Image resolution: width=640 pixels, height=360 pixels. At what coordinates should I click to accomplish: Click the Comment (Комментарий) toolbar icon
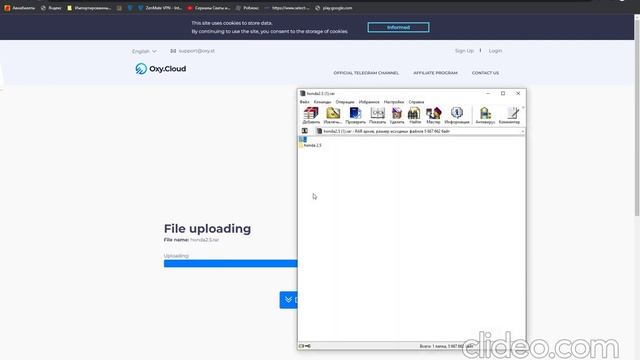(x=509, y=116)
